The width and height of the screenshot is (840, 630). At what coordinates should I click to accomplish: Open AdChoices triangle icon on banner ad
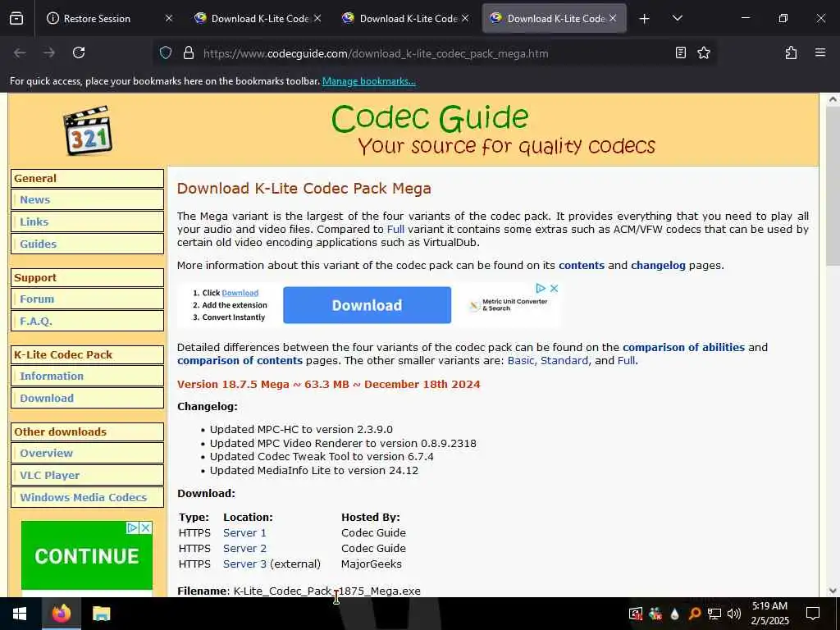(x=541, y=288)
